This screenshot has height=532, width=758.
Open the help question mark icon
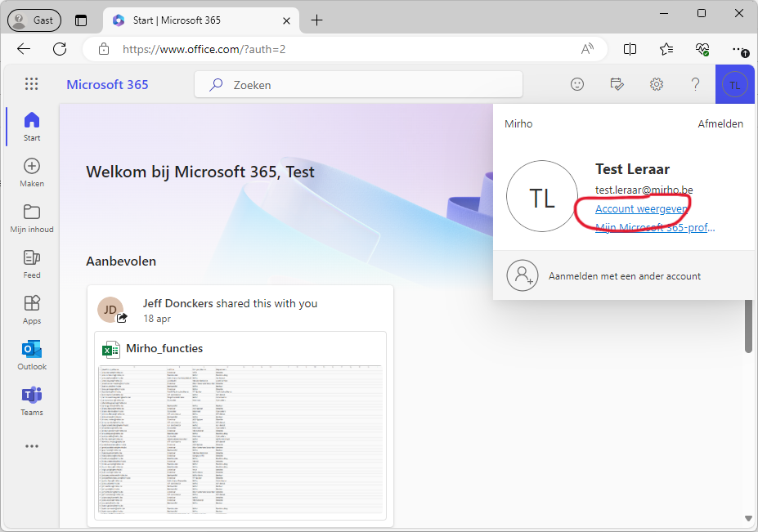[x=695, y=84]
